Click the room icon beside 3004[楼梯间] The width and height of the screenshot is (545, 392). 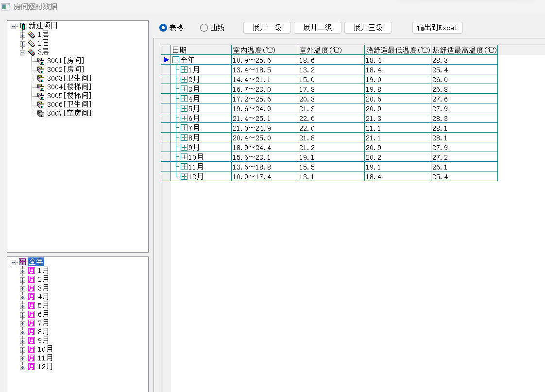pos(41,87)
